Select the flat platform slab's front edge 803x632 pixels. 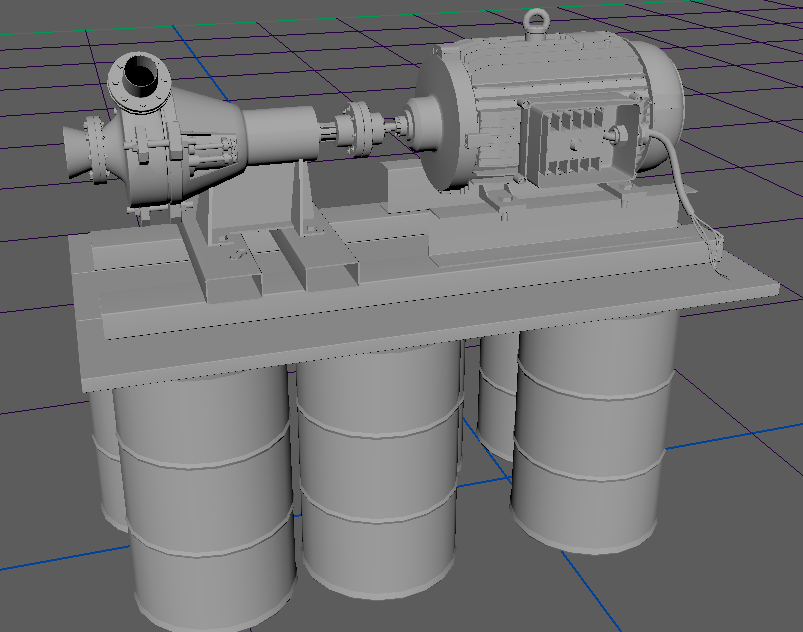(430, 338)
